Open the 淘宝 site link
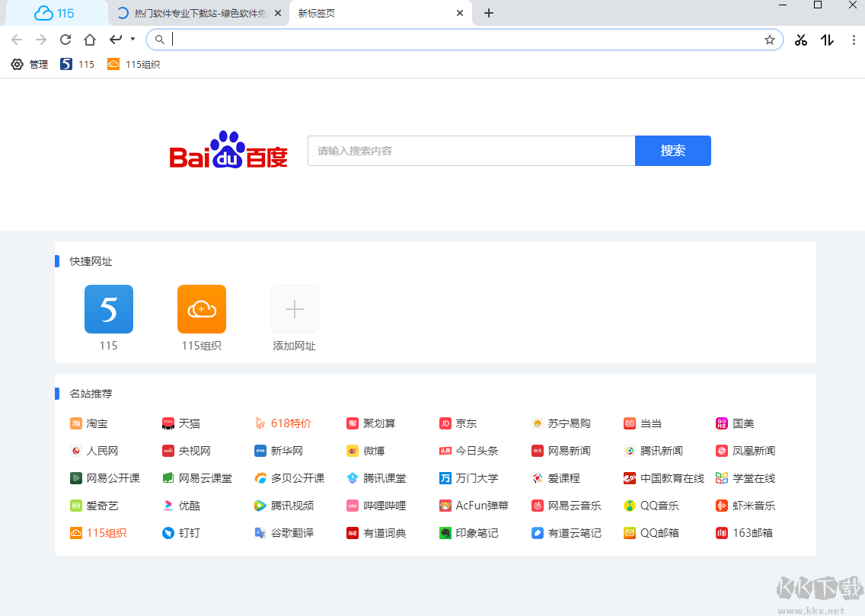This screenshot has height=616, width=865. pyautogui.click(x=89, y=423)
